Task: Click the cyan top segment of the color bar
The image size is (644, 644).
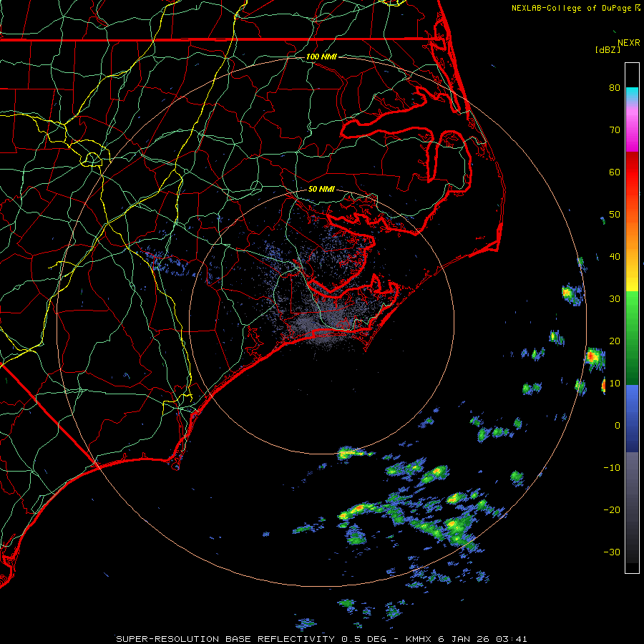Action: (632, 94)
